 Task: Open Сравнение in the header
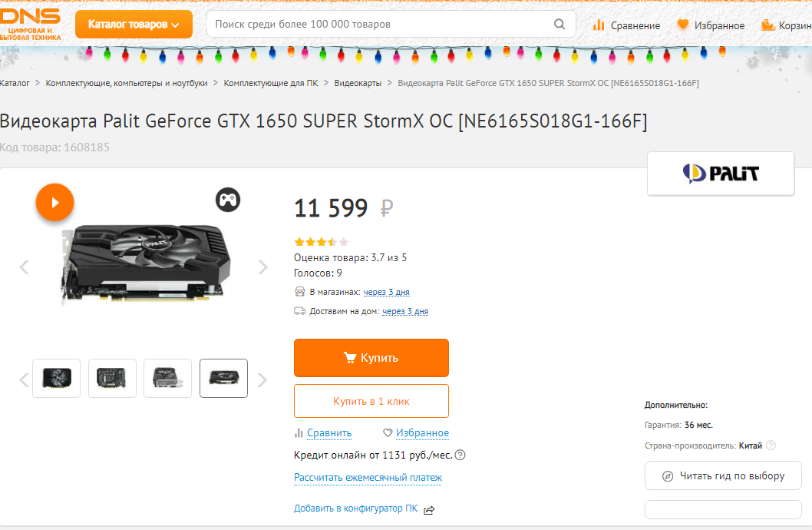[x=627, y=25]
